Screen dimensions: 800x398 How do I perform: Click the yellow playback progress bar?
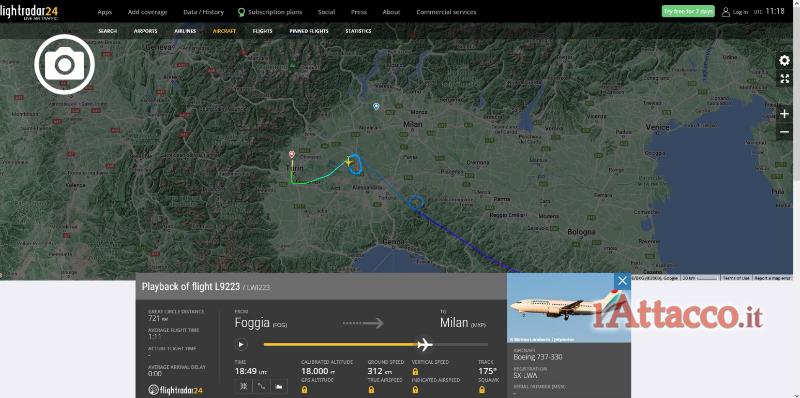click(x=340, y=344)
